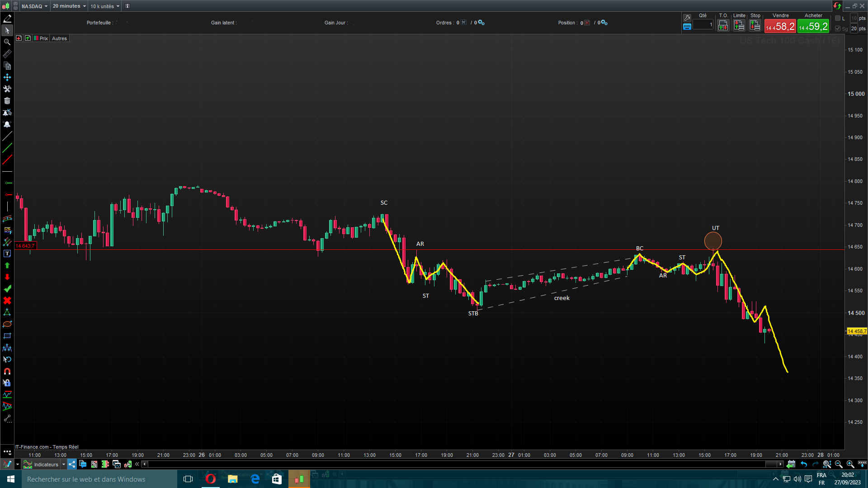
Task: Toggle the L limit checkbox
Action: coord(838,18)
